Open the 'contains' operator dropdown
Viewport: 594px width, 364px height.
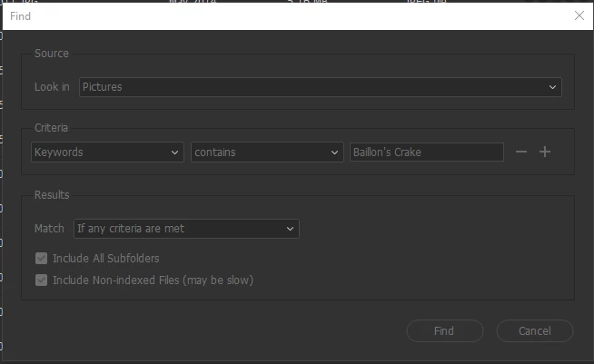tap(267, 152)
